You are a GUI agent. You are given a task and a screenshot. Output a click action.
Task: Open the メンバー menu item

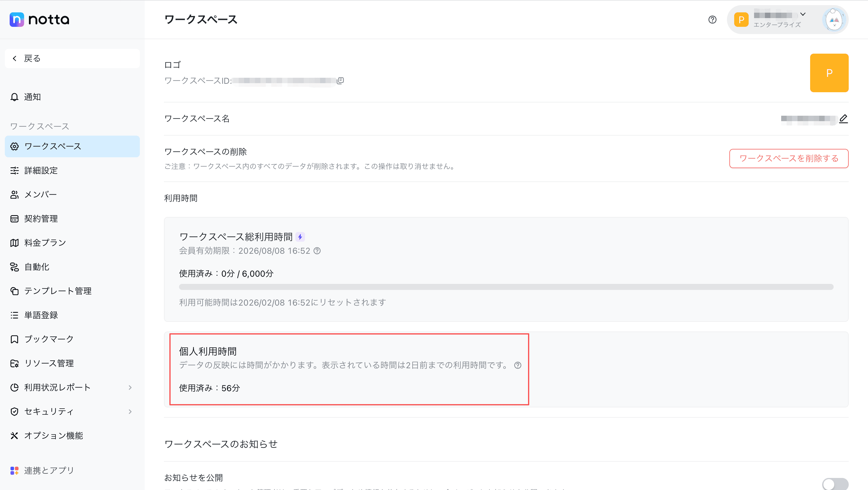tap(40, 194)
